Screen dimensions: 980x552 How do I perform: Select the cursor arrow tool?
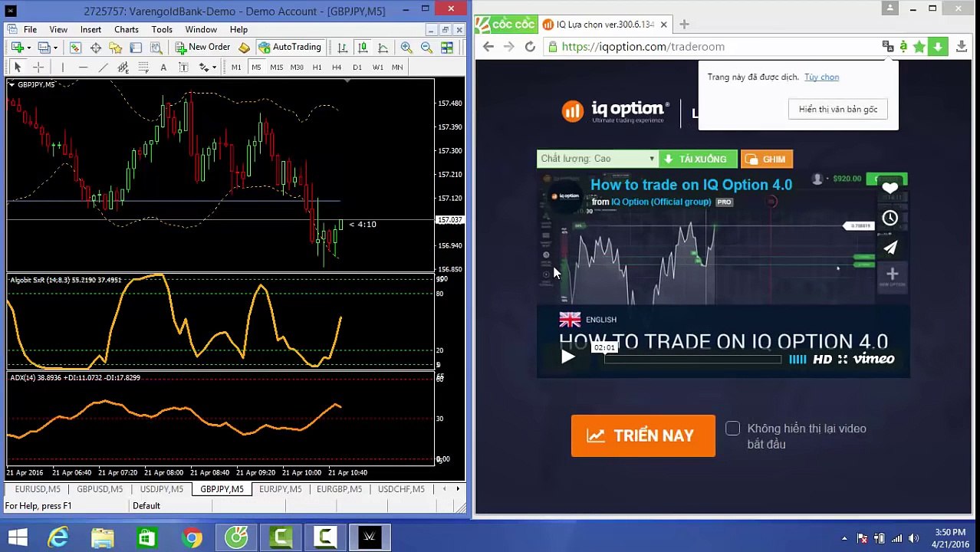pos(18,67)
